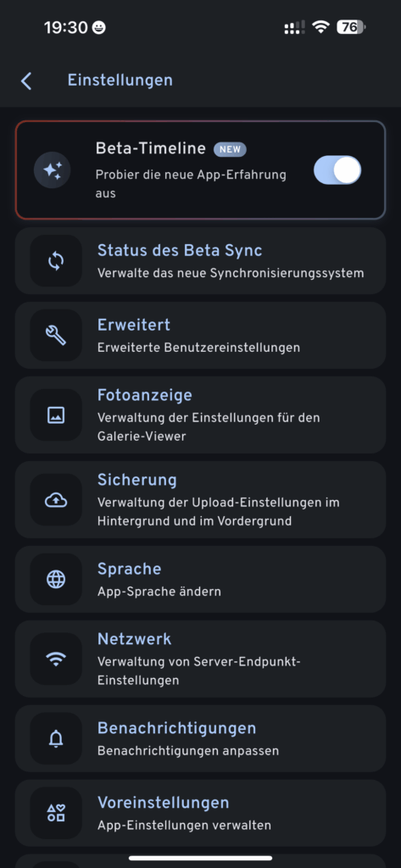Image resolution: width=401 pixels, height=868 pixels.
Task: Click the Einstellungen page title
Action: 120,81
